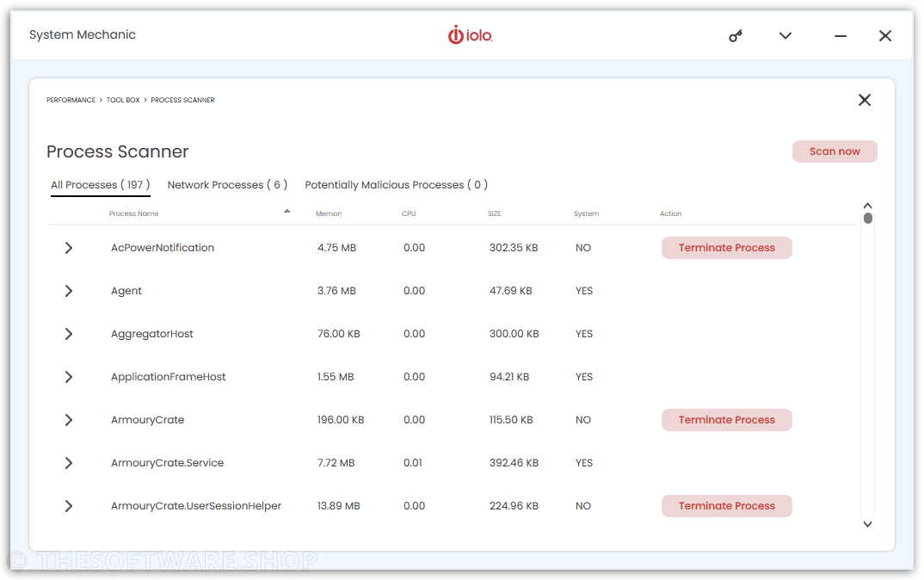This screenshot has width=924, height=580.
Task: Sort processes by the System column
Action: pyautogui.click(x=587, y=213)
